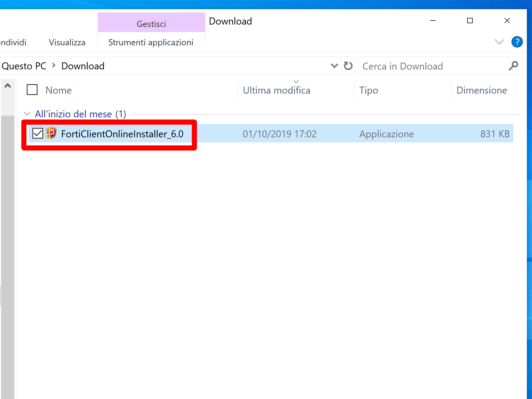Click the Applicazione type cell
This screenshot has height=399, width=532.
386,134
